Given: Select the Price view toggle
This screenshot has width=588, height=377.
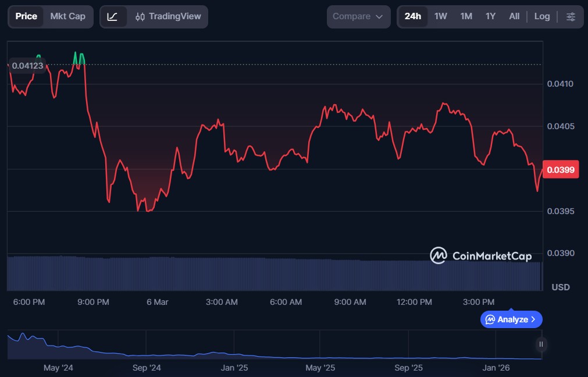Looking at the screenshot, I should 26,16.
